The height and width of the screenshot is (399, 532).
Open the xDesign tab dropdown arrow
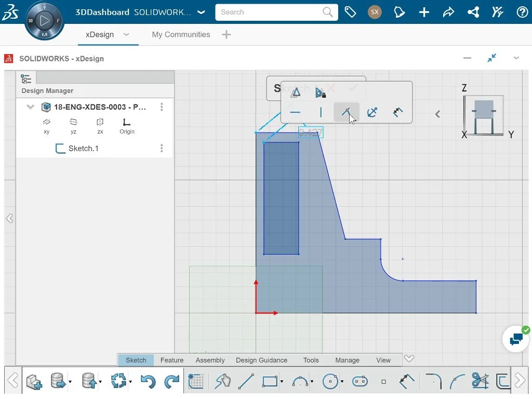click(126, 34)
